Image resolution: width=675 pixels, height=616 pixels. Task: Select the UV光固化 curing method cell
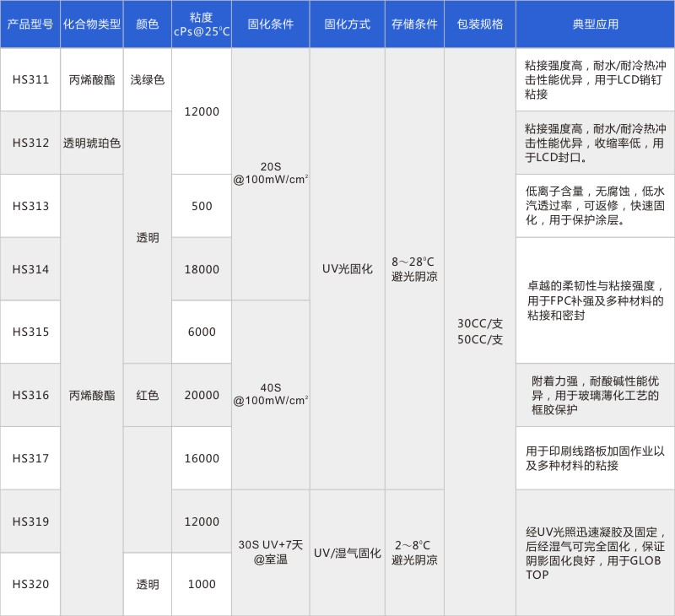pos(347,269)
